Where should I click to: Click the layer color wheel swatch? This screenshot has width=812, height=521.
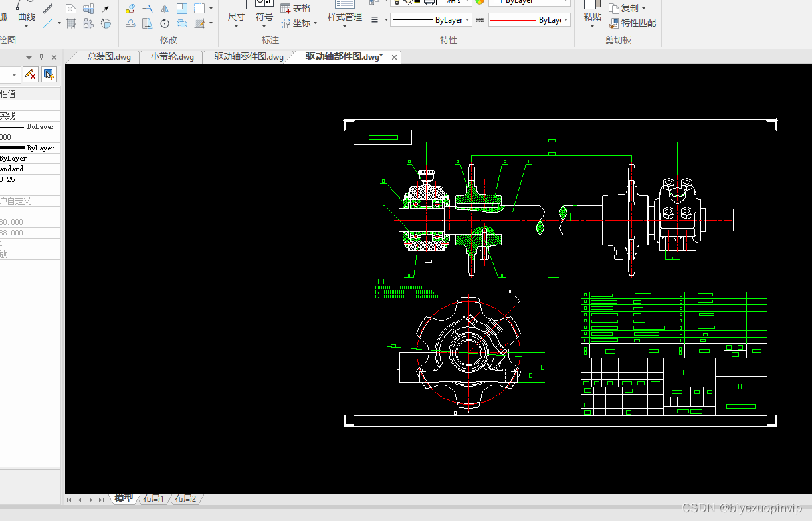(480, 2)
